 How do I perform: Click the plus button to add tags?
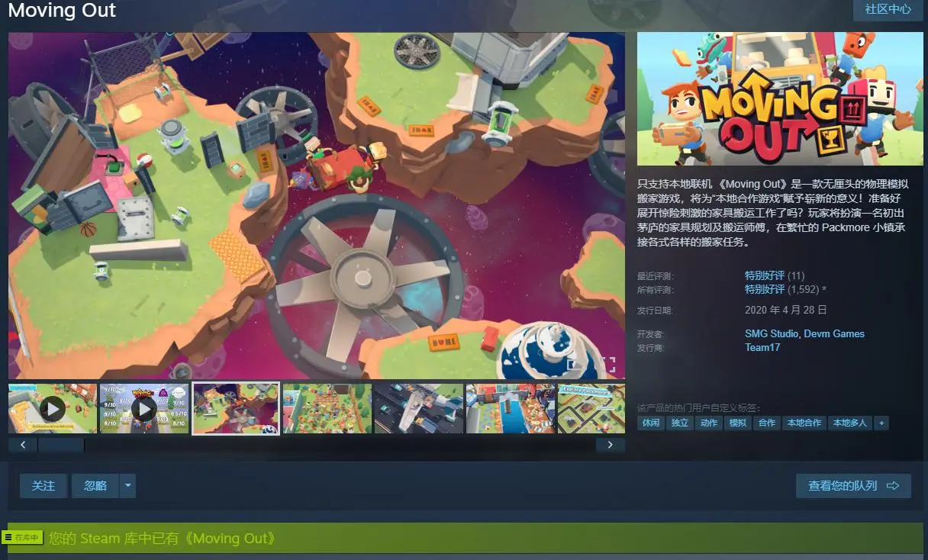click(x=881, y=423)
